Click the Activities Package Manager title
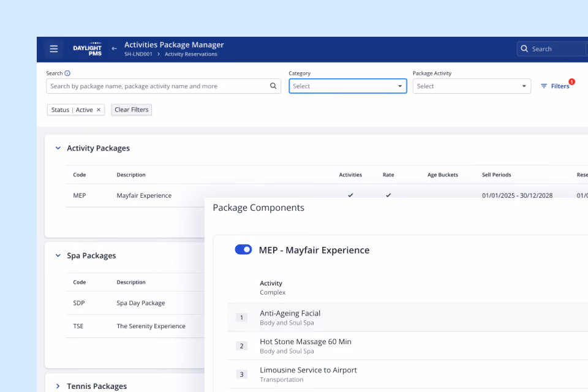 click(x=174, y=45)
